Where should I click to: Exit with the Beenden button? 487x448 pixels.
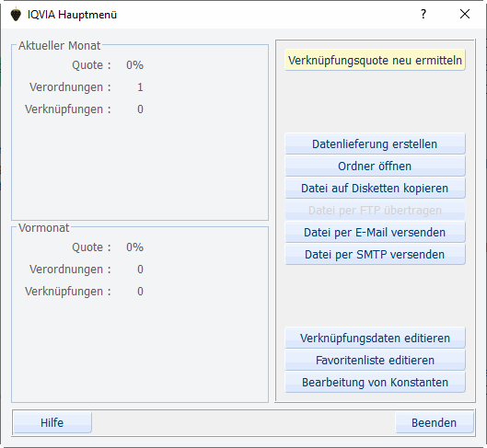pos(434,422)
